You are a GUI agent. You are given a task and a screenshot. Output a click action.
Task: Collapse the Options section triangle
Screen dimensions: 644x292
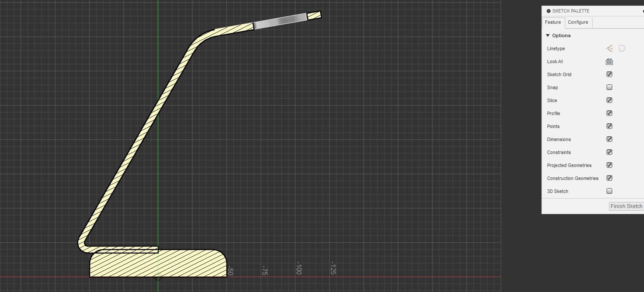548,35
